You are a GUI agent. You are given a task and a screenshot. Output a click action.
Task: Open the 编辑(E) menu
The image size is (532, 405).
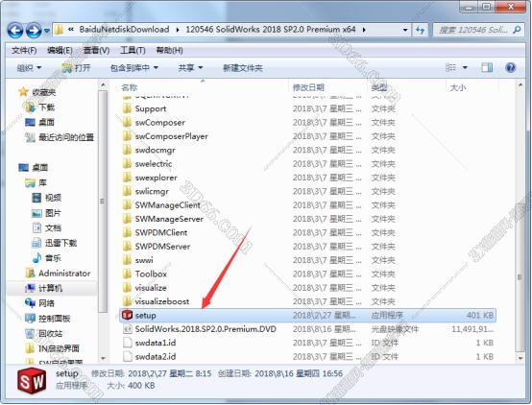[x=60, y=51]
